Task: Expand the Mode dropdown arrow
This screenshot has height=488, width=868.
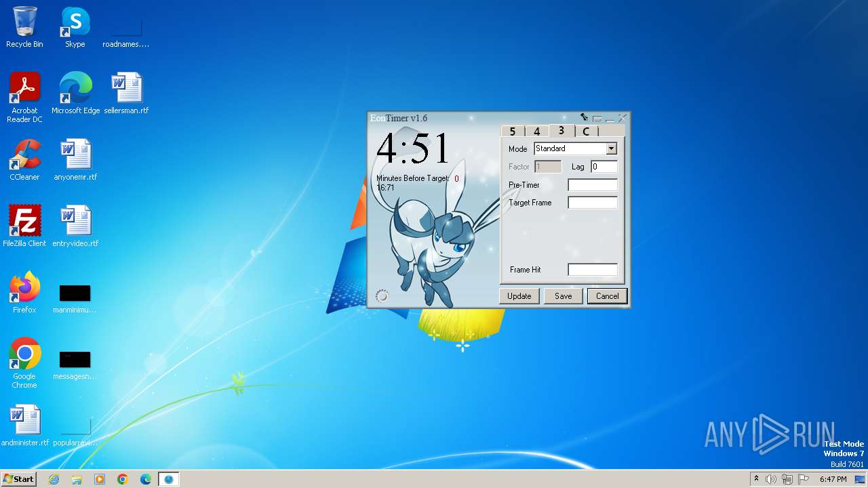Action: click(x=611, y=148)
